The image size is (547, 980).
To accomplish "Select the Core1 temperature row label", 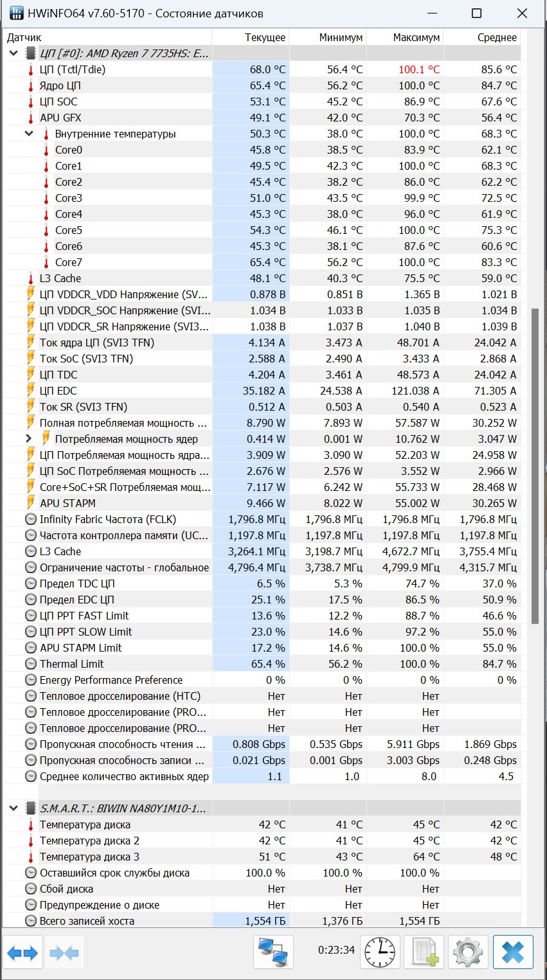I will click(x=68, y=166).
